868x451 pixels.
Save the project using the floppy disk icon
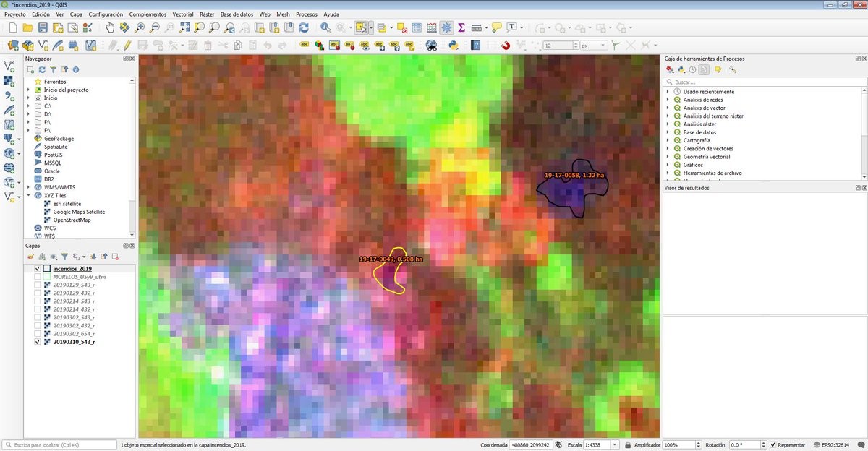point(43,27)
